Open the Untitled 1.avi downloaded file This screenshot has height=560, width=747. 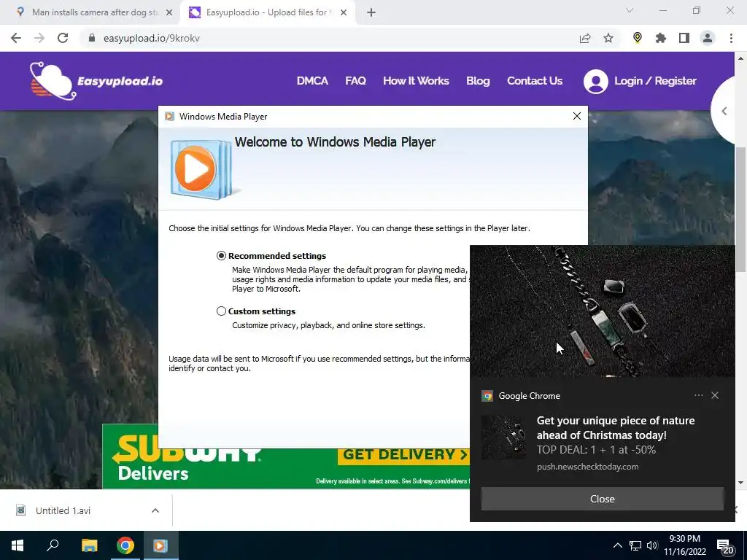63,510
